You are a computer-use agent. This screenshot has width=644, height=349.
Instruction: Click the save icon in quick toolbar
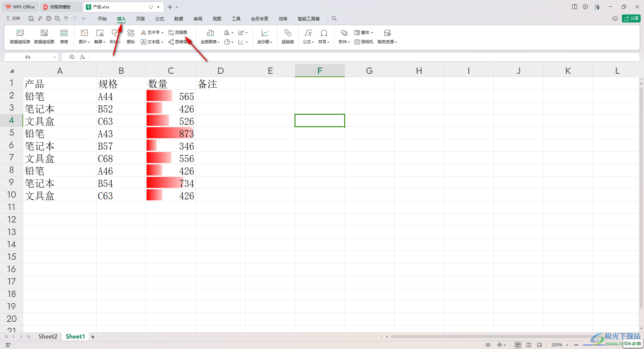[x=31, y=19]
